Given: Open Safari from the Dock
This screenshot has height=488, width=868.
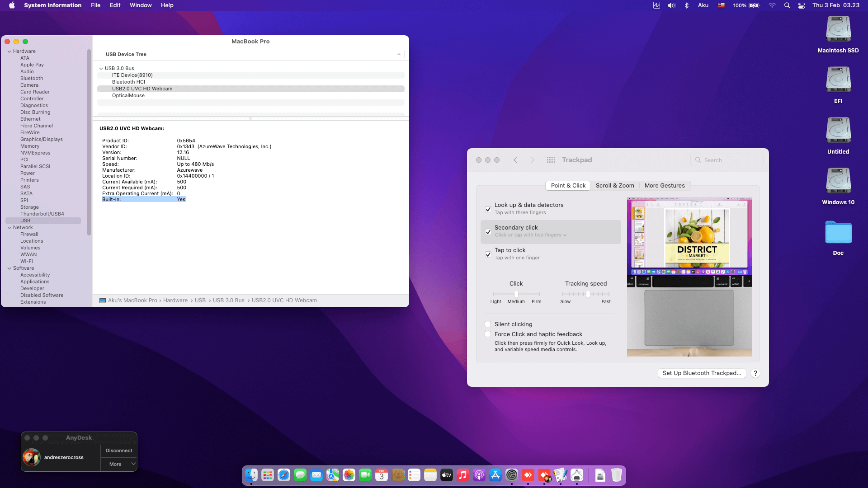Looking at the screenshot, I should [283, 475].
